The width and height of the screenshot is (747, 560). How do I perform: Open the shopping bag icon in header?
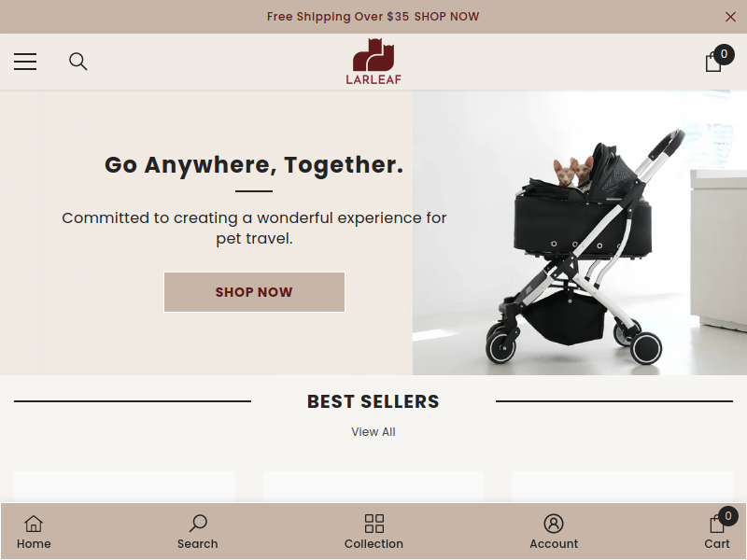pos(713,62)
